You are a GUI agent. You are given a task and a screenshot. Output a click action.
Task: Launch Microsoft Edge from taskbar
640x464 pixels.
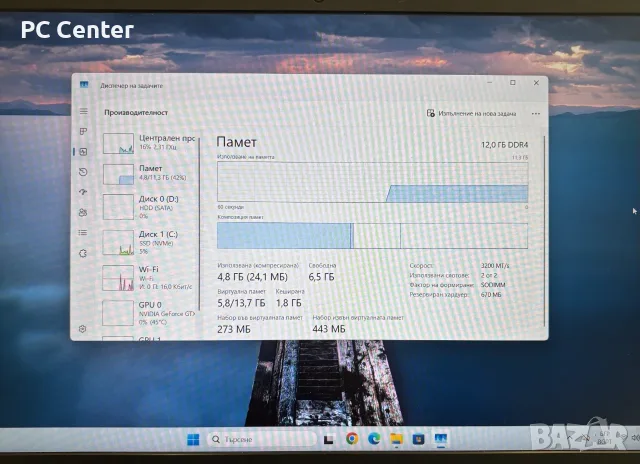coord(374,439)
